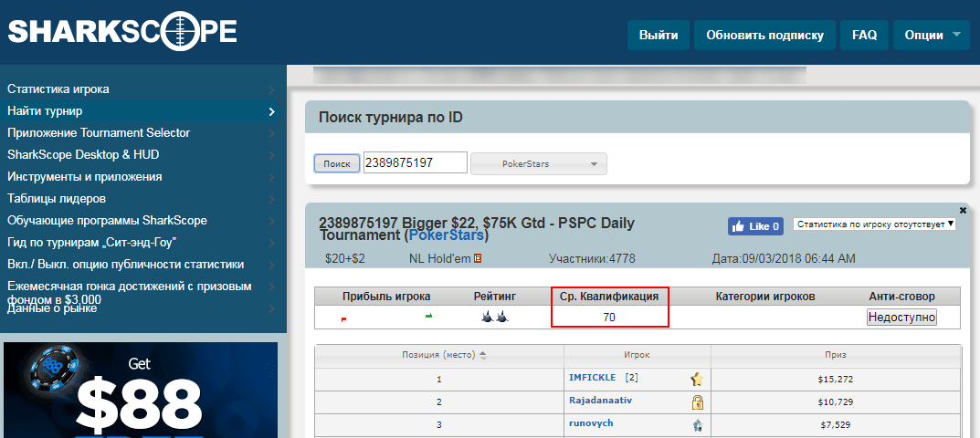Open the PokerStars network dropdown
Image resolution: width=980 pixels, height=438 pixels.
pos(538,163)
